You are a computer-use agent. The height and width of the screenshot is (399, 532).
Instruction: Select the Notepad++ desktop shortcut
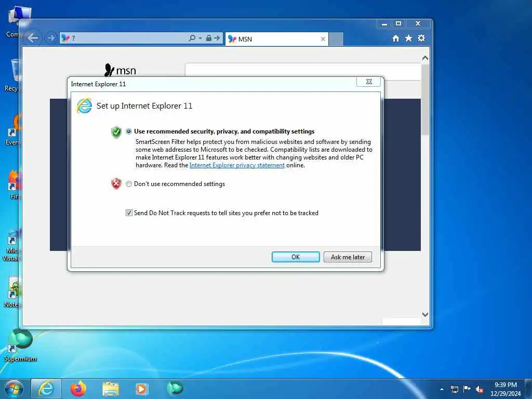pyautogui.click(x=11, y=292)
